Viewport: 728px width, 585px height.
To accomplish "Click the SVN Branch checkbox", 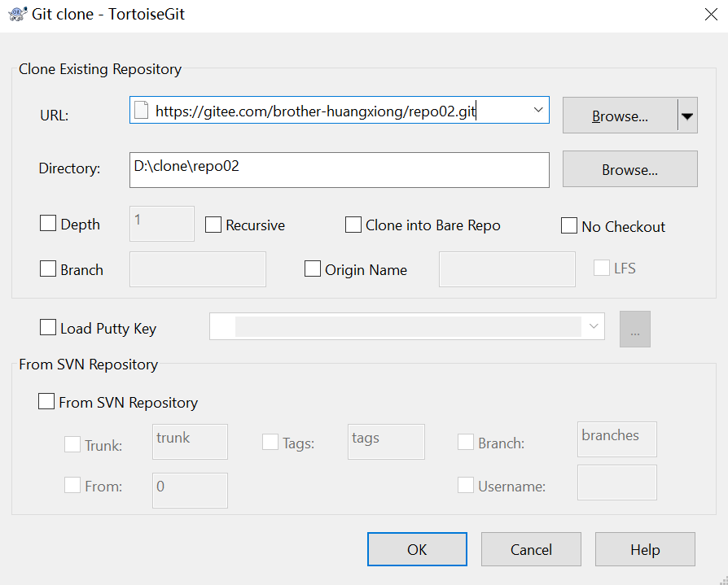I will 466,442.
